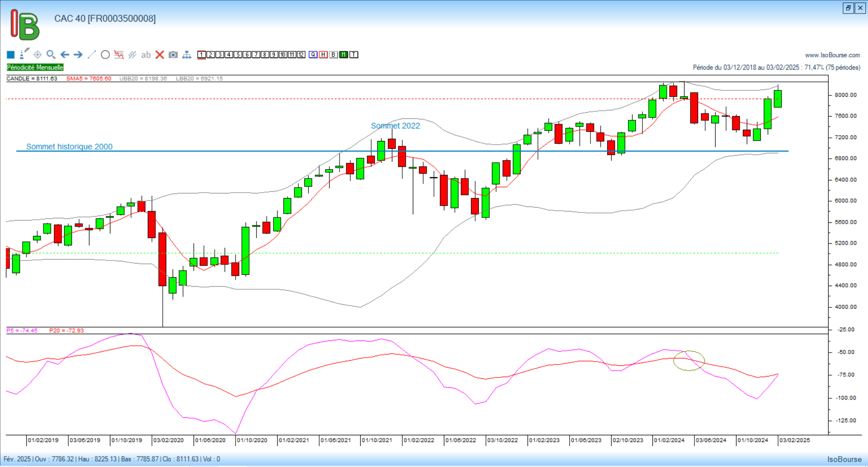Select the magnifier zoom tool
The width and height of the screenshot is (868, 467).
pyautogui.click(x=51, y=55)
